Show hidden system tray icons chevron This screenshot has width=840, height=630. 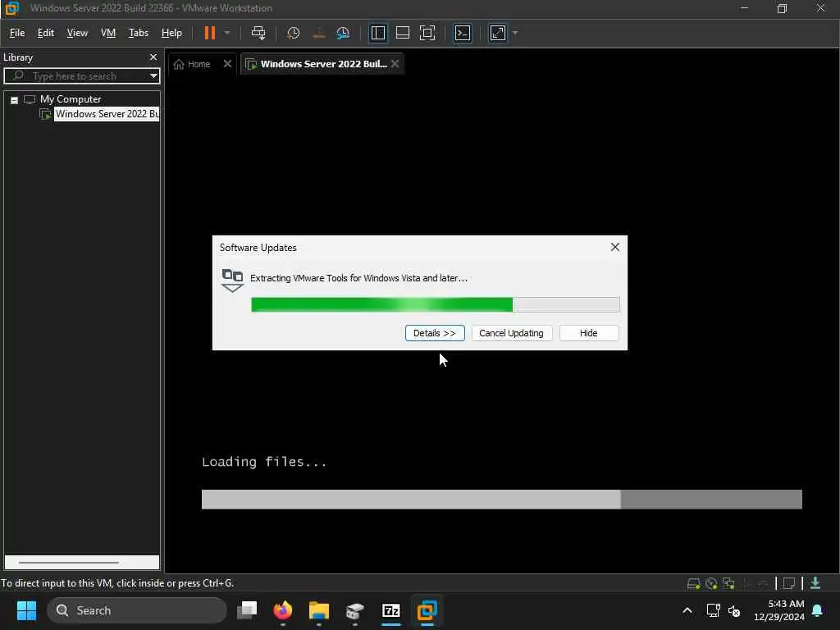coord(687,610)
